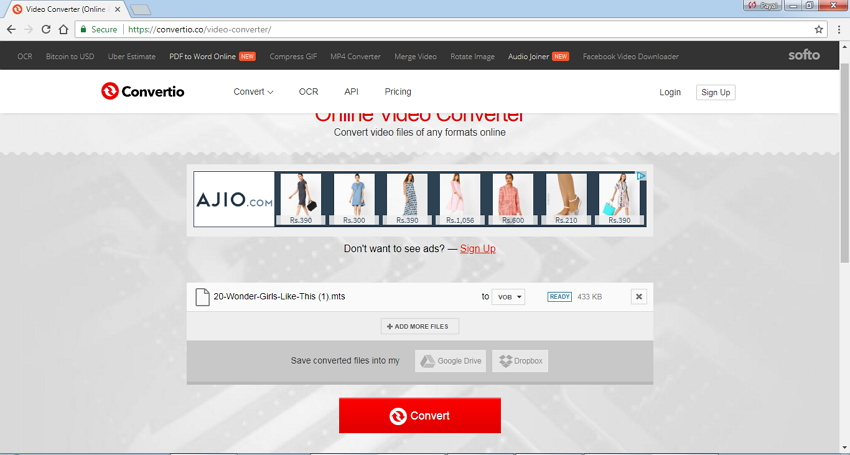This screenshot has width=850, height=455.
Task: Click the Login link
Action: (x=670, y=92)
